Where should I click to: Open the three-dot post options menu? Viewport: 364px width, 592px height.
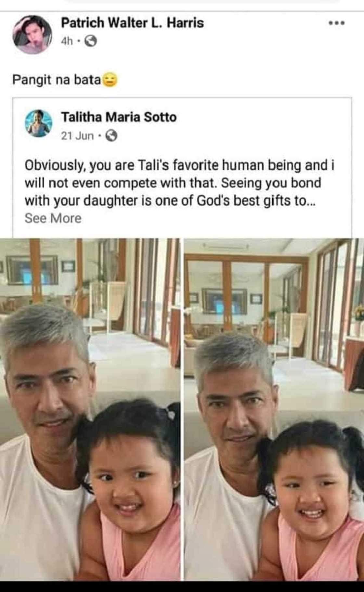click(336, 23)
